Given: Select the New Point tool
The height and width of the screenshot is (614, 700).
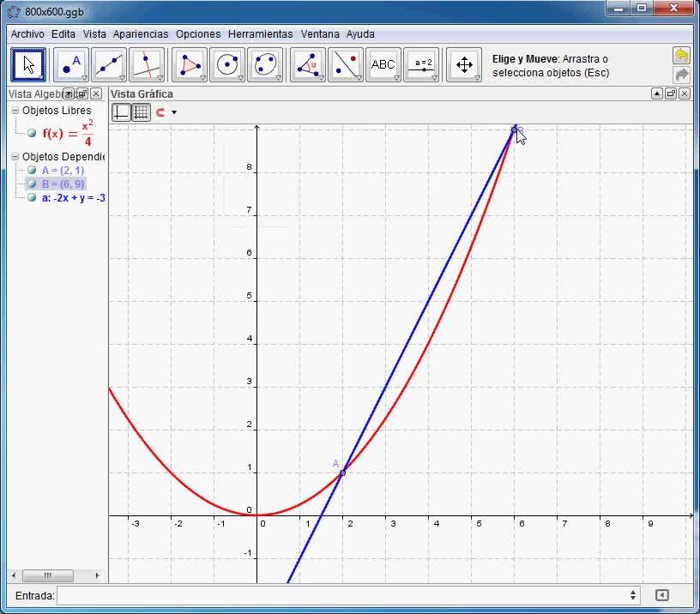Looking at the screenshot, I should [71, 64].
